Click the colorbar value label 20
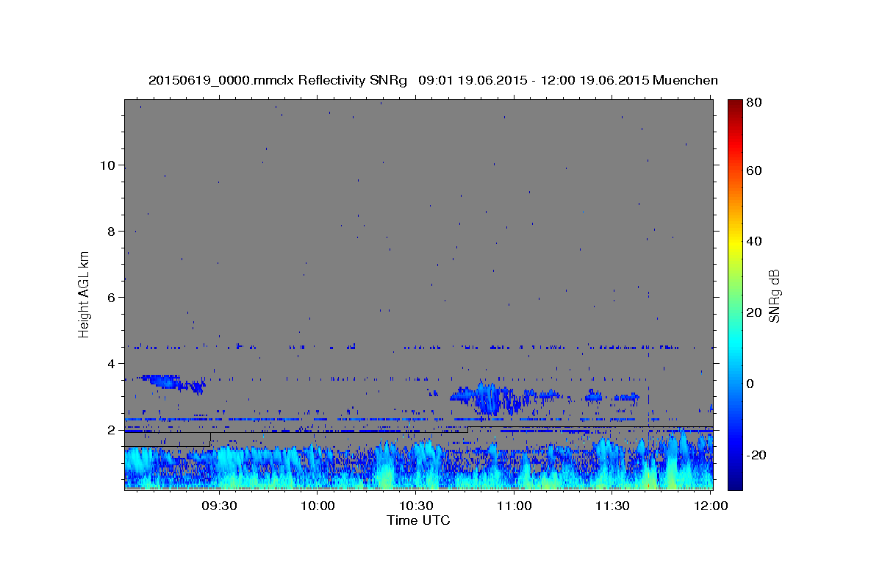The height and width of the screenshot is (588, 882). (753, 312)
